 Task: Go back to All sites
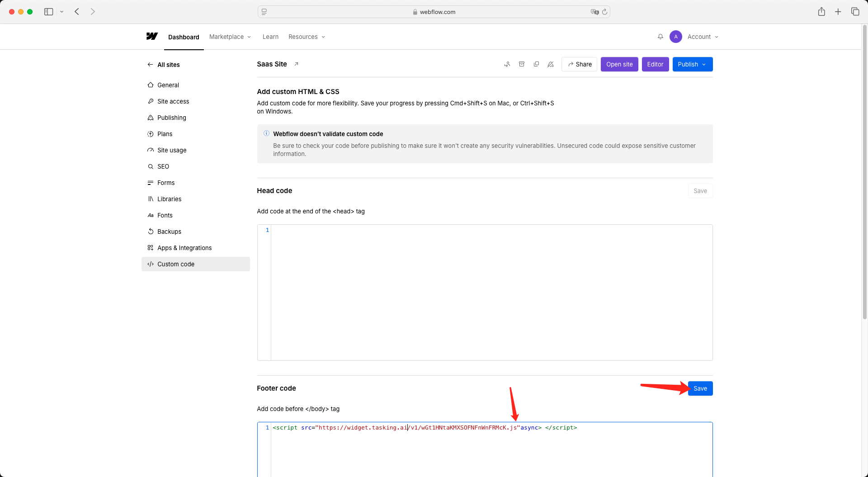164,65
